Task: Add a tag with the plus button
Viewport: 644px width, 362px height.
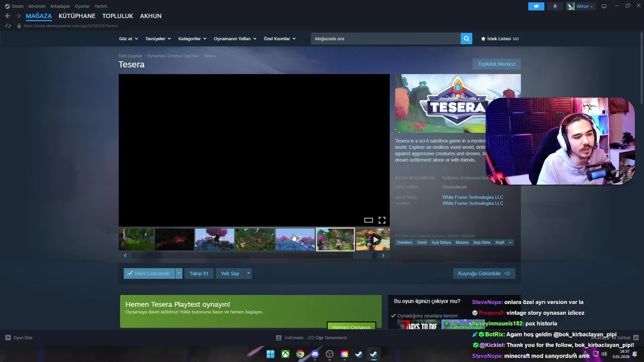Action: 510,242
